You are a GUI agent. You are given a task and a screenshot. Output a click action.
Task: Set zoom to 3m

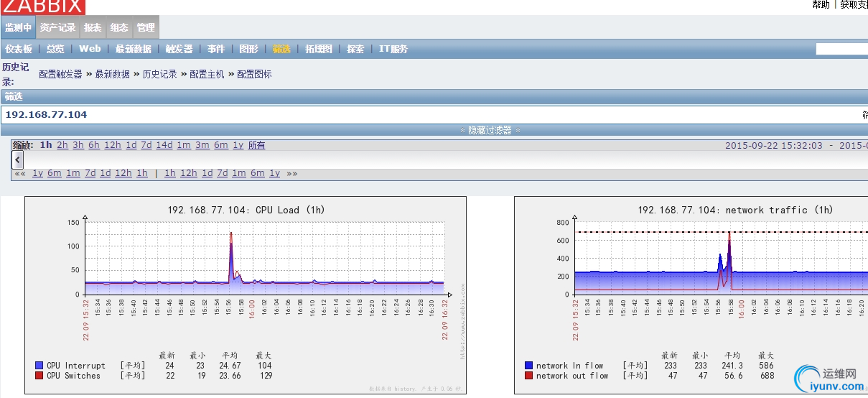click(x=202, y=145)
